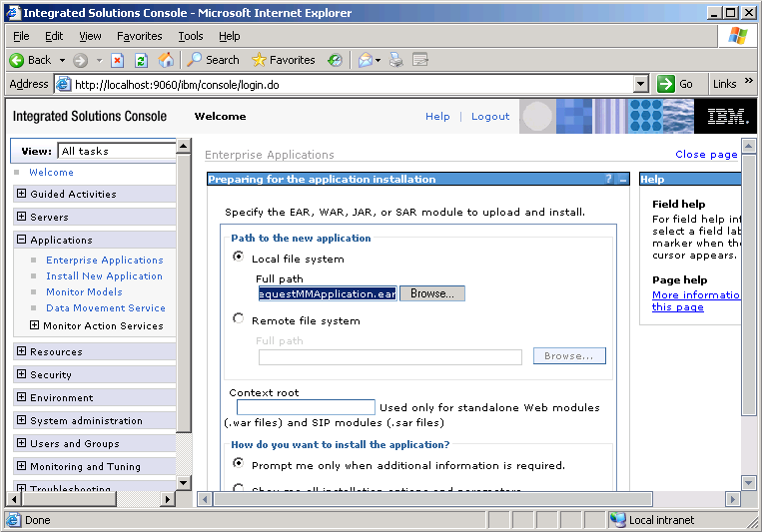
Task: Click the Local intranet zone icon
Action: coord(617,520)
